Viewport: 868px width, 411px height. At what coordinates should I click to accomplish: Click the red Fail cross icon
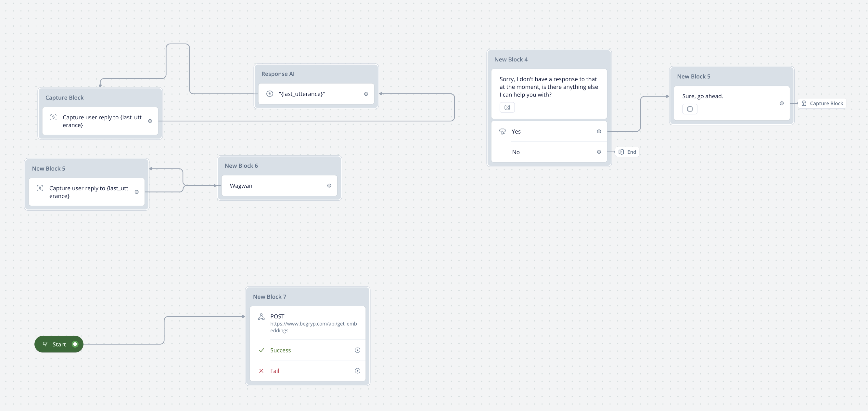point(261,371)
